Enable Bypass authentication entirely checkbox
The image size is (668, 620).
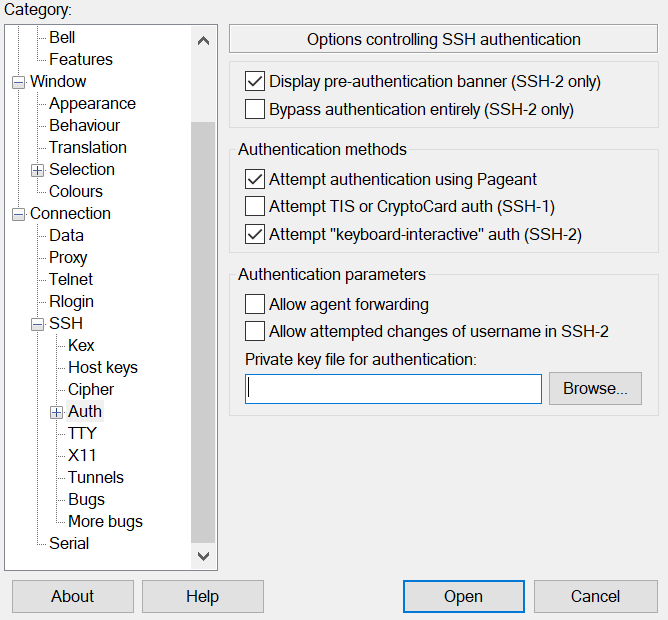pyautogui.click(x=255, y=109)
